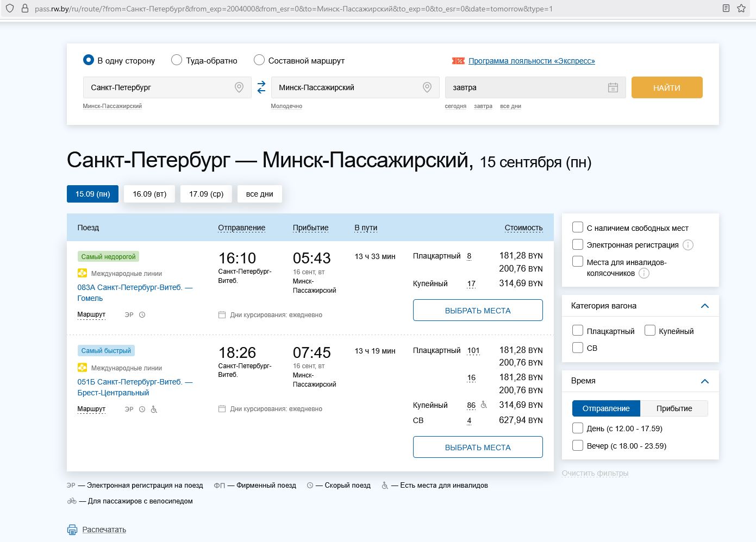Enable С наличием свободных мест checkbox
This screenshot has height=542, width=756.
coord(578,228)
